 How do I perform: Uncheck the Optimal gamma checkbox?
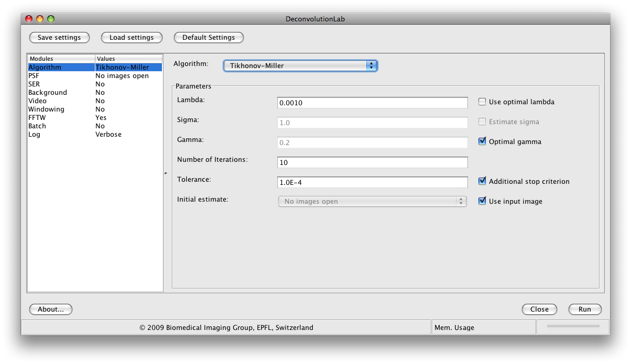click(x=482, y=141)
